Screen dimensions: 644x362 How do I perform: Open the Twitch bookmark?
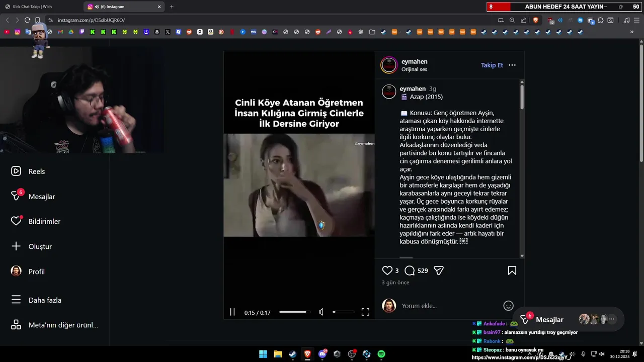click(82, 32)
